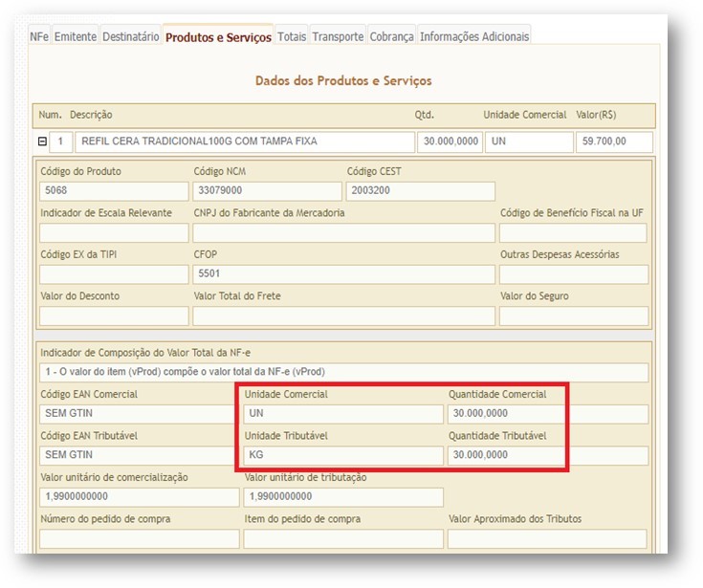The width and height of the screenshot is (703, 588).
Task: Click the Código CEST field 2003200
Action: (421, 191)
